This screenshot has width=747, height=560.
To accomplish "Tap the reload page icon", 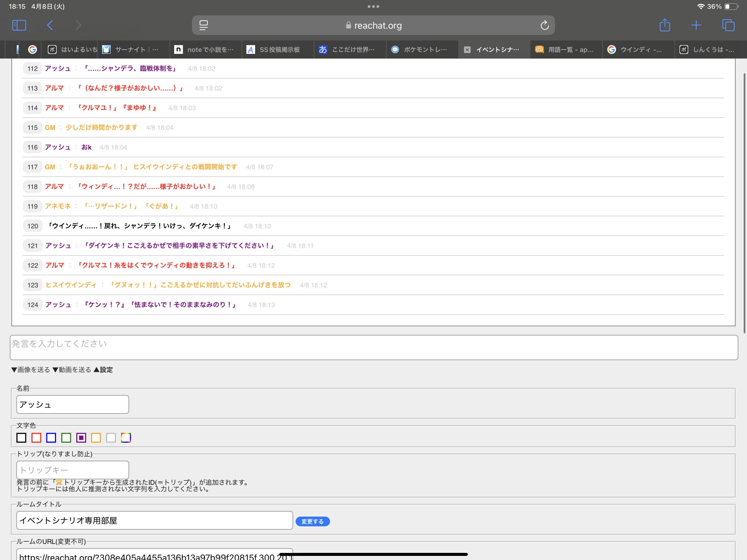I will [x=545, y=25].
